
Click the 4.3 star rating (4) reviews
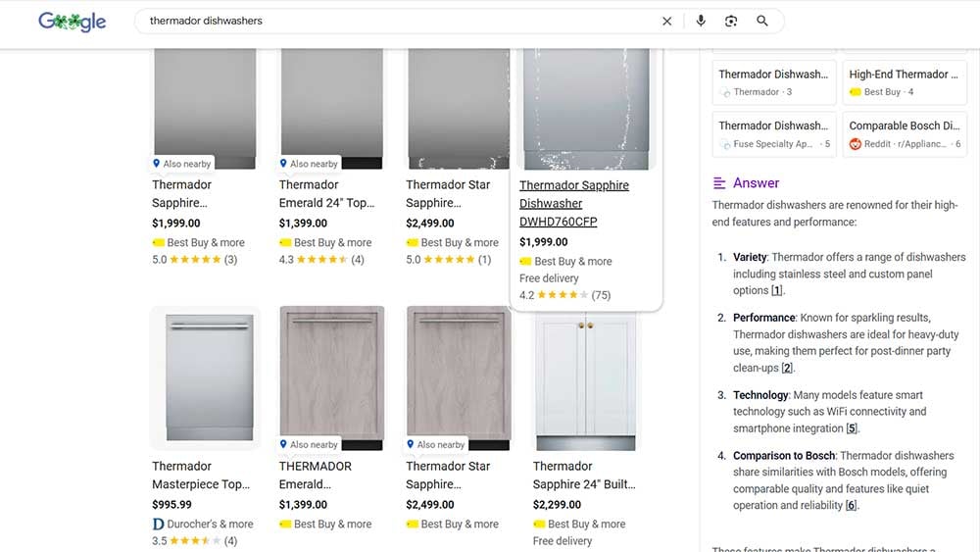pyautogui.click(x=321, y=260)
